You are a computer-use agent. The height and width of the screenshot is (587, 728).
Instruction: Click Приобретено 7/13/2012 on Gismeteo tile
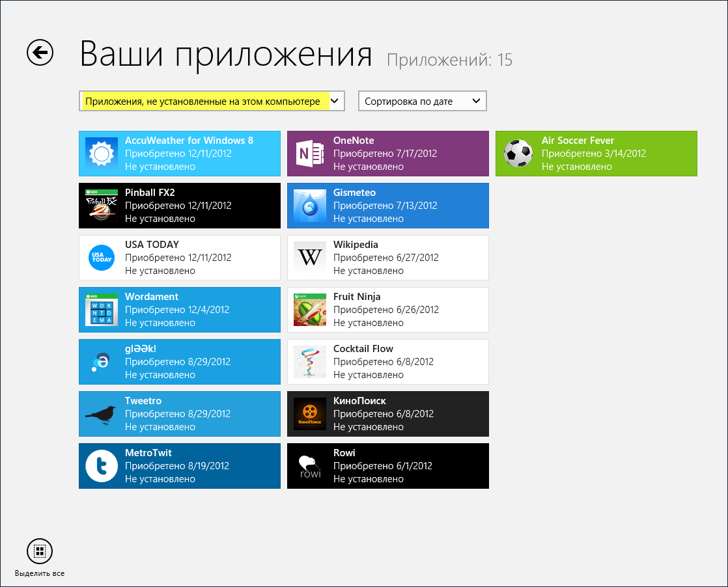tap(385, 206)
